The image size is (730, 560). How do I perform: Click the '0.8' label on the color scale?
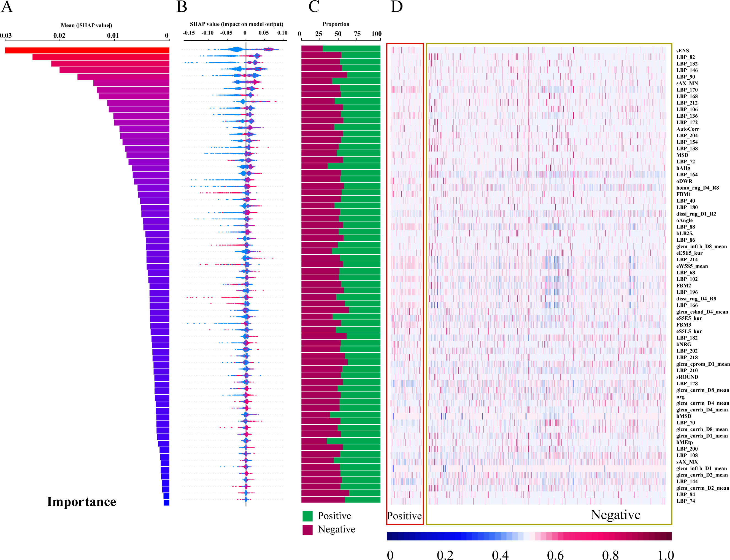pyautogui.click(x=610, y=555)
